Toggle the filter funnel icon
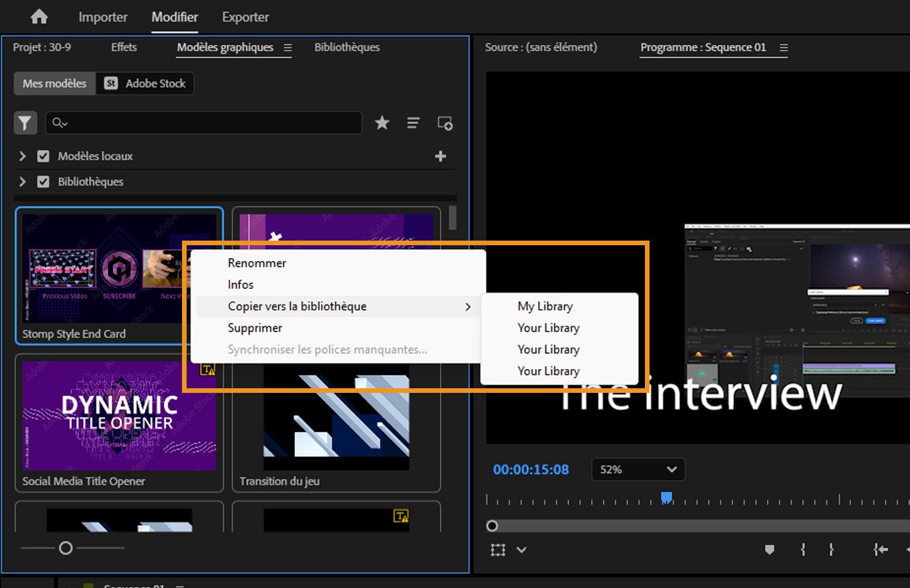 point(25,123)
